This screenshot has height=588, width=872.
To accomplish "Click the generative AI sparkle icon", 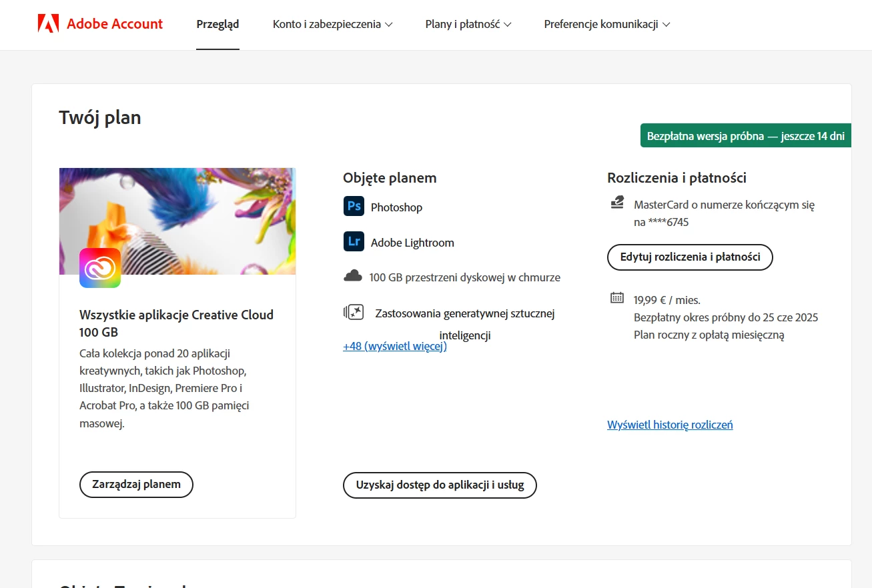I will tap(354, 312).
